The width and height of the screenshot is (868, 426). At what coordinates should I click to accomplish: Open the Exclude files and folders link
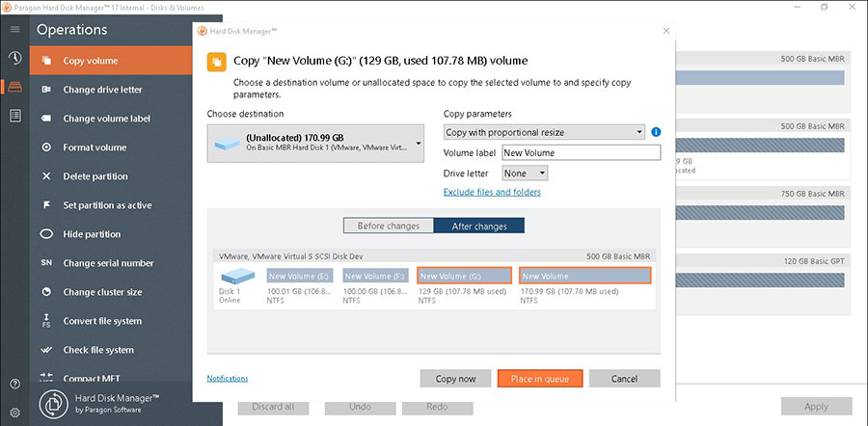[492, 192]
